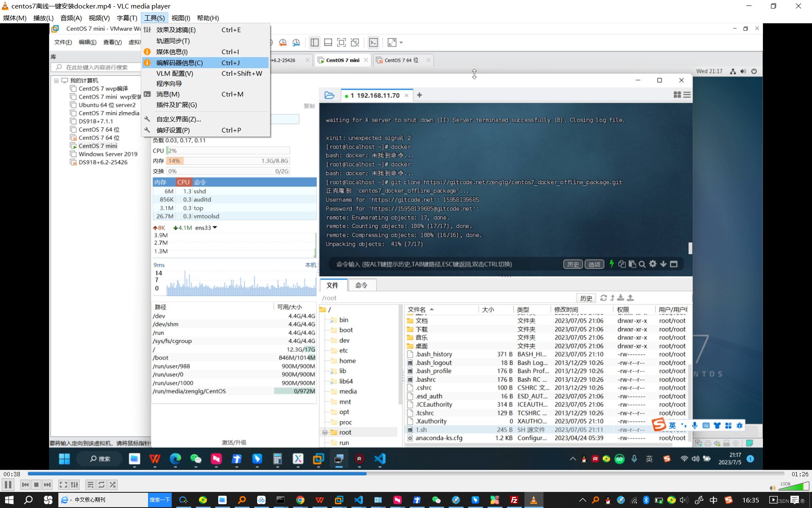Image resolution: width=812 pixels, height=508 pixels.
Task: Open the 视图 menu
Action: pyautogui.click(x=181, y=18)
